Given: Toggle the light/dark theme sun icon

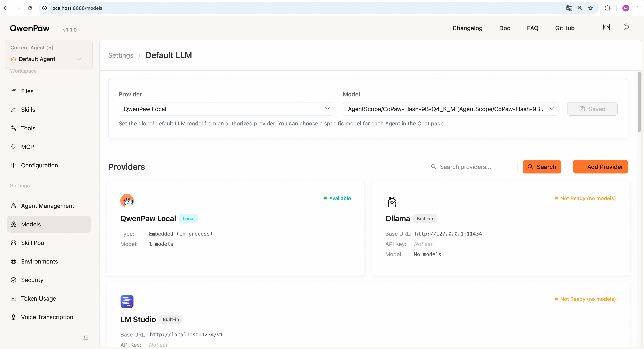Looking at the screenshot, I should click(x=626, y=27).
